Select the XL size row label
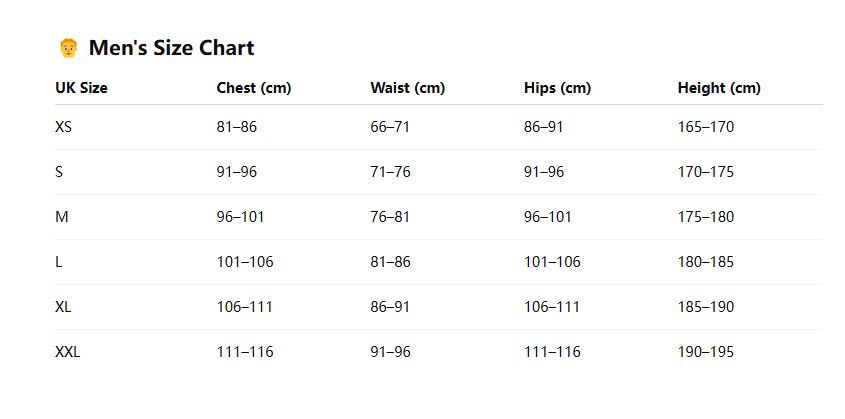The image size is (845, 419). [63, 307]
